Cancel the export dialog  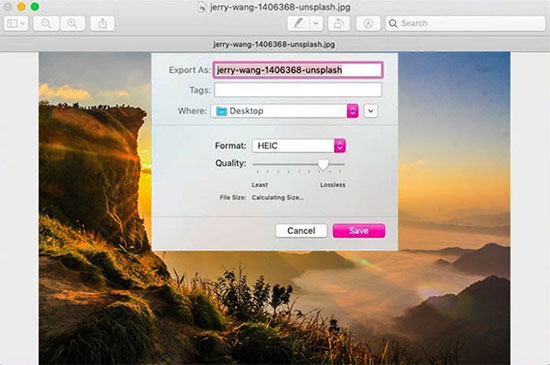[301, 231]
